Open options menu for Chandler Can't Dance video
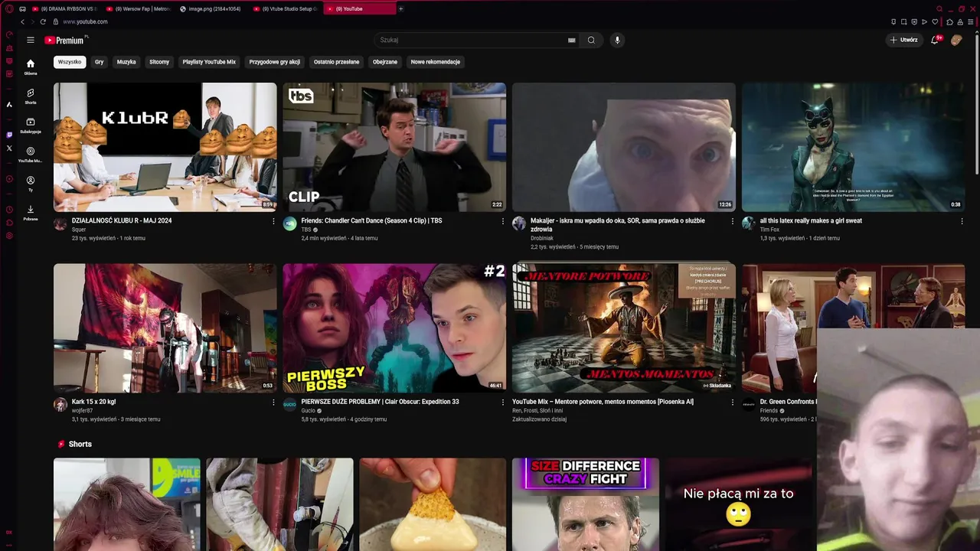Screen dimensions: 980x551 click(x=503, y=221)
